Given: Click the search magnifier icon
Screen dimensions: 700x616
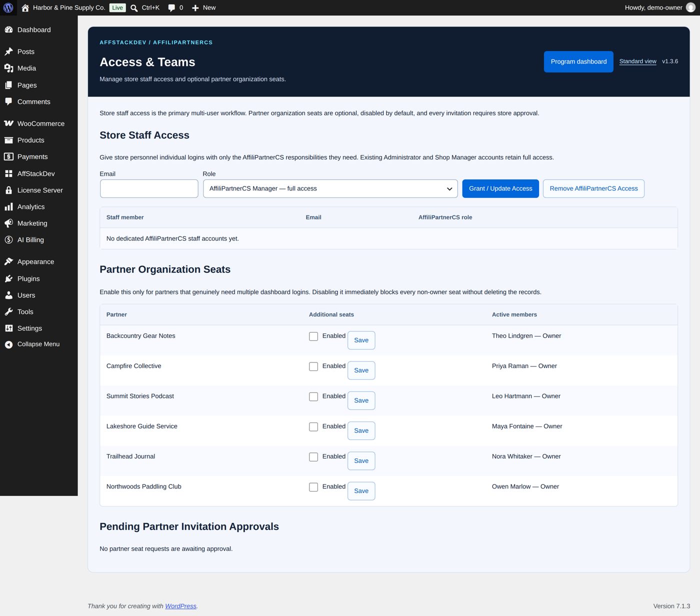Looking at the screenshot, I should point(134,8).
